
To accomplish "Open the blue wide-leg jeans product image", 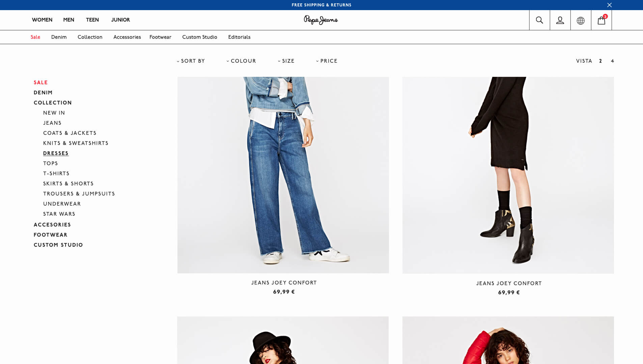I will (x=283, y=175).
